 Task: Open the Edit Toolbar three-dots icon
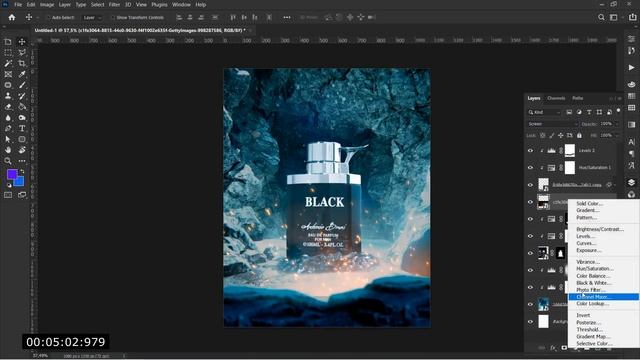click(22, 161)
